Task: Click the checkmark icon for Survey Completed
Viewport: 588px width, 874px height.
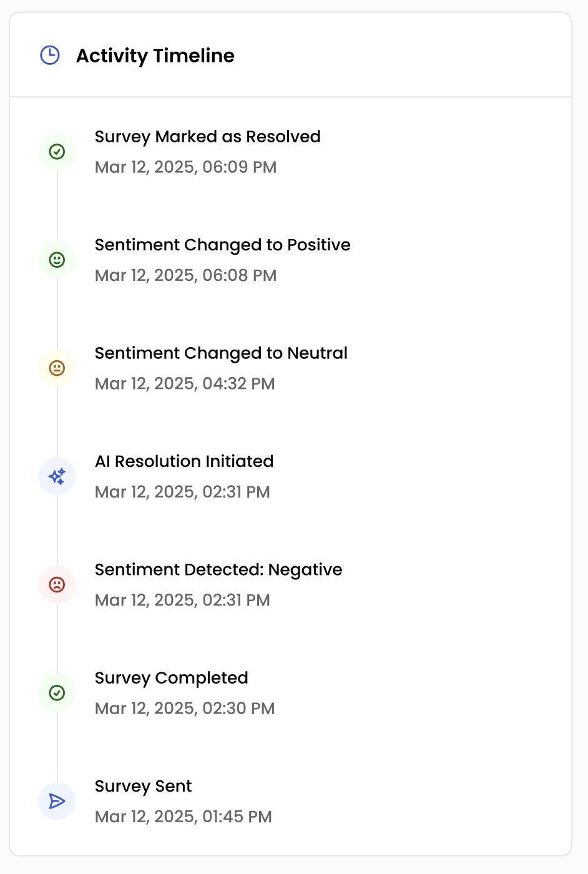Action: pos(57,693)
